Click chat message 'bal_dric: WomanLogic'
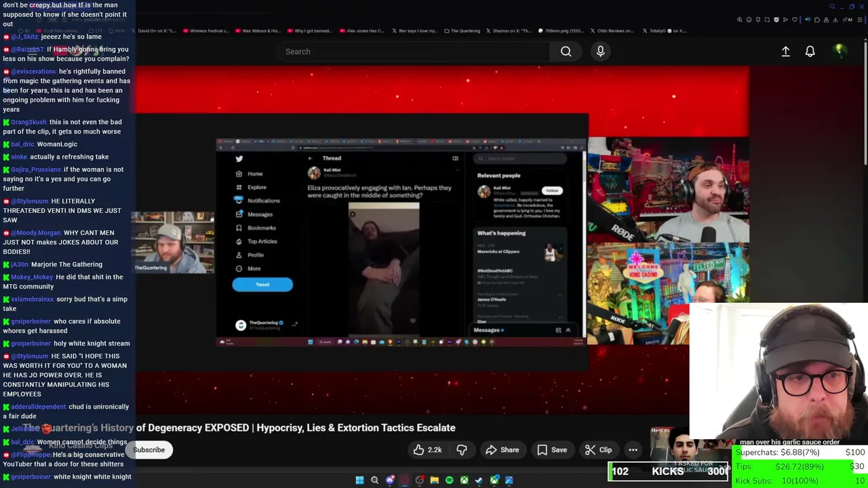The width and height of the screenshot is (868, 488). (41, 144)
